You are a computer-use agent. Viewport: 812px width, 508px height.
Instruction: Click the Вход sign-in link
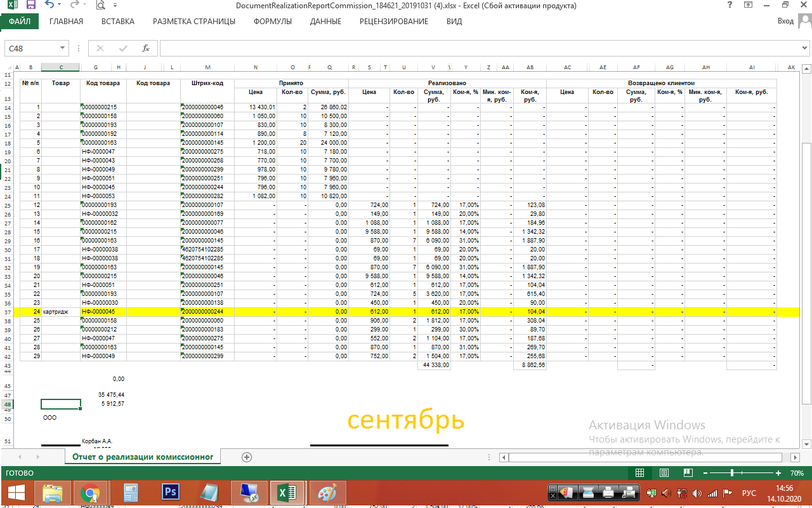tap(785, 21)
